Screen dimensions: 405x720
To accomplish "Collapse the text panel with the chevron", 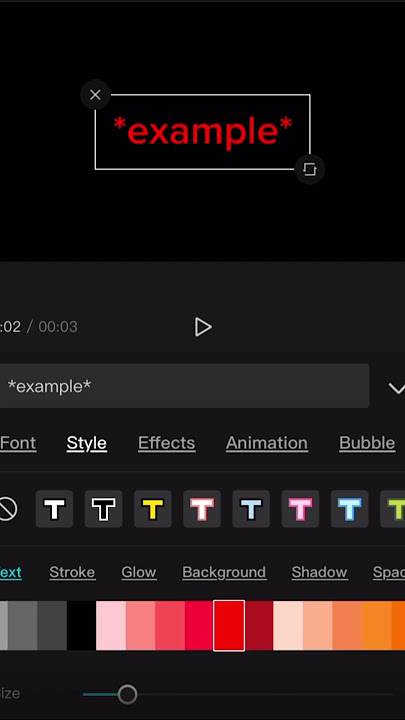I will [397, 388].
